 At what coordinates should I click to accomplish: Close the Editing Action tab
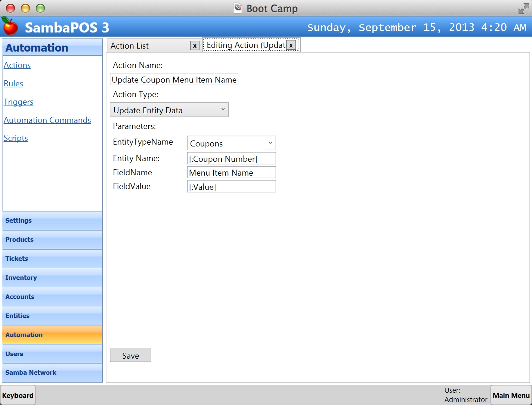pyautogui.click(x=291, y=45)
